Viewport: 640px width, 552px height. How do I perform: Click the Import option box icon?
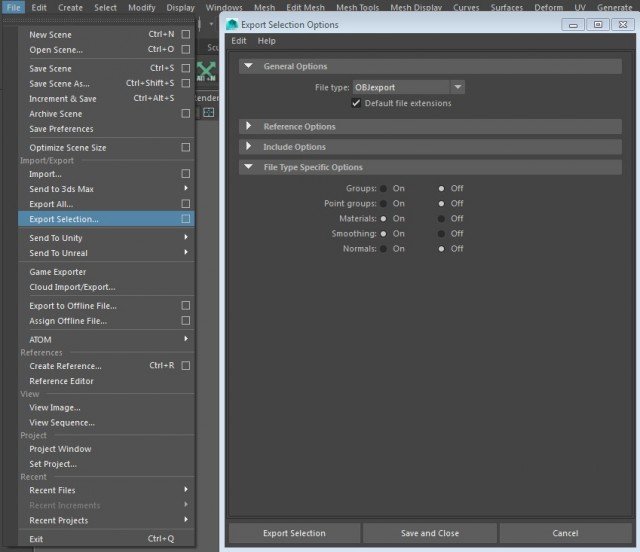[x=185, y=174]
